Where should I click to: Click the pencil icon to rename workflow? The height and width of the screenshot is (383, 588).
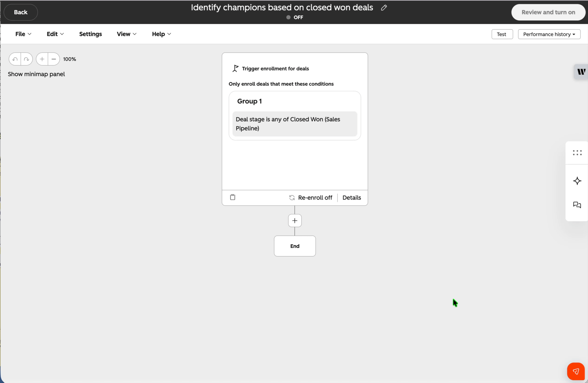click(x=384, y=8)
